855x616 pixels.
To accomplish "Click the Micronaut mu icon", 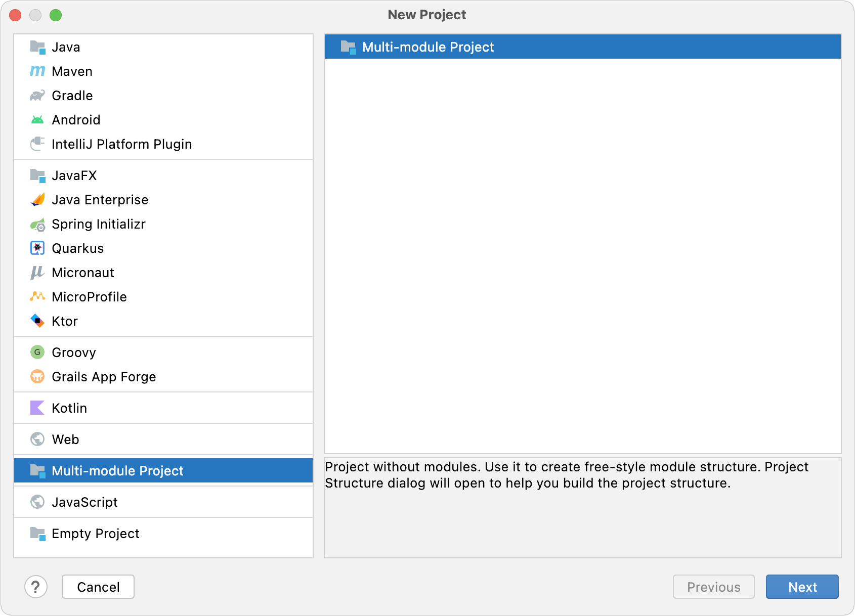I will [x=37, y=273].
